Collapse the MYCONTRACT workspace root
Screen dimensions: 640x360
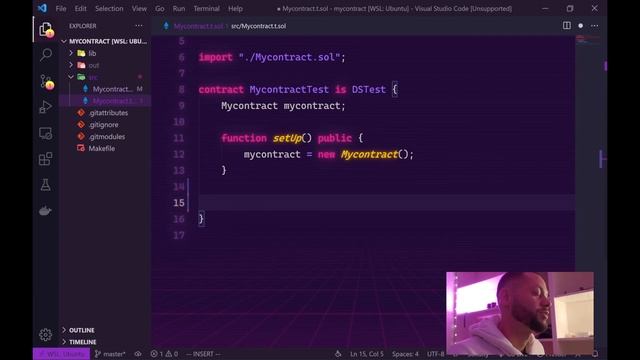[x=105, y=41]
